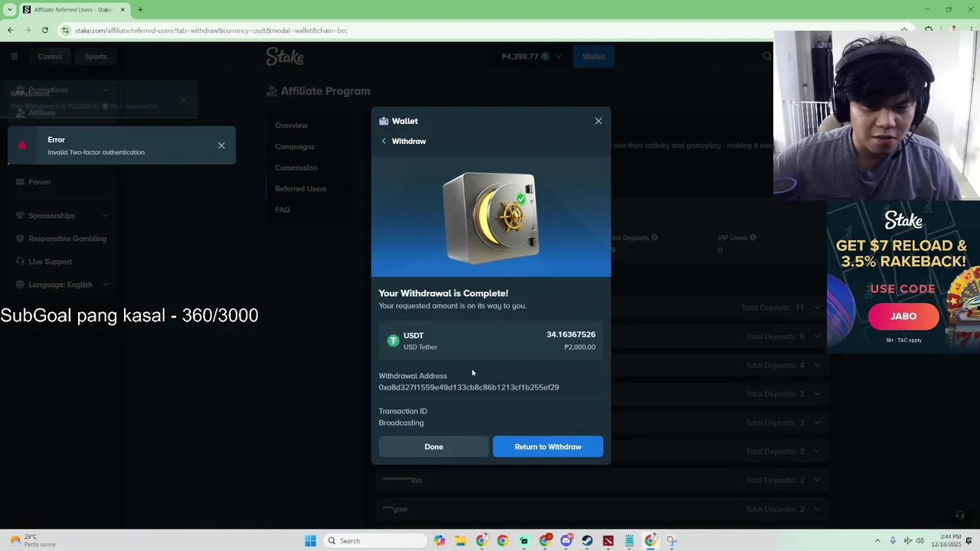This screenshot has height=551, width=980.
Task: Open Overview in Affiliate menu
Action: 291,126
